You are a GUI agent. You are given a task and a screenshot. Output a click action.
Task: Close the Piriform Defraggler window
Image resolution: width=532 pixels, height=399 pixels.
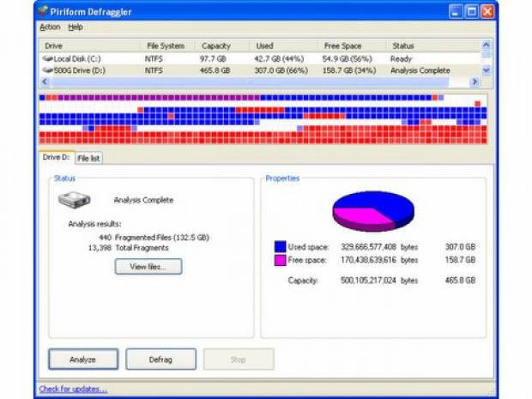click(487, 11)
